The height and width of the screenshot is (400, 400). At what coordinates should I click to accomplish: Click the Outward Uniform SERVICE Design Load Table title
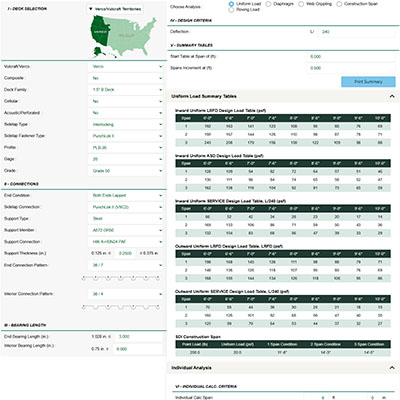coord(232,292)
